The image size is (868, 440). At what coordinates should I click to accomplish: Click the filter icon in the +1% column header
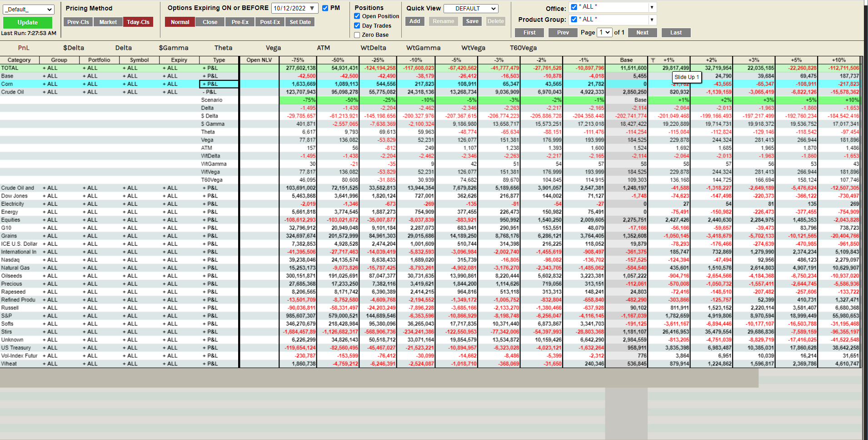pyautogui.click(x=653, y=60)
